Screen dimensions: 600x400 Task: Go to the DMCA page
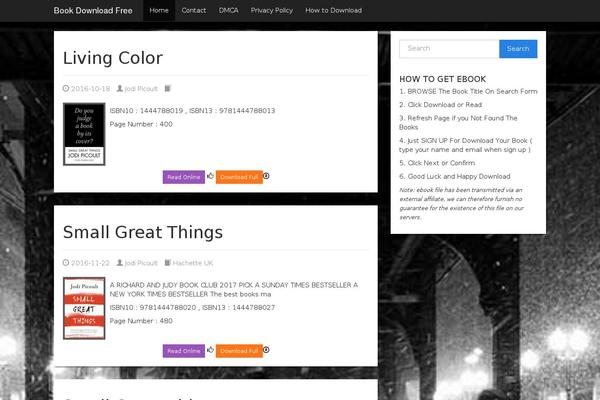(228, 10)
